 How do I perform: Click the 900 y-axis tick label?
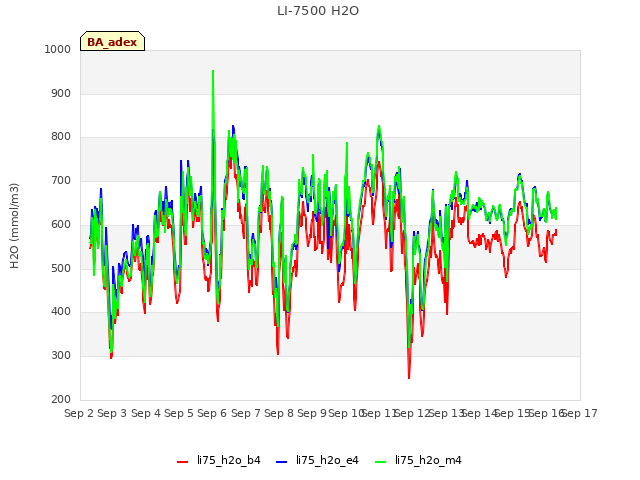[61, 93]
